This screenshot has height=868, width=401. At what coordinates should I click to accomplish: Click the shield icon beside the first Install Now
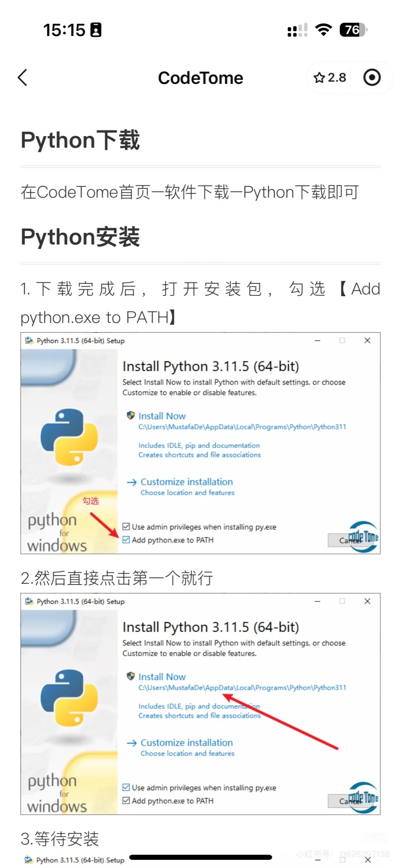click(x=131, y=416)
